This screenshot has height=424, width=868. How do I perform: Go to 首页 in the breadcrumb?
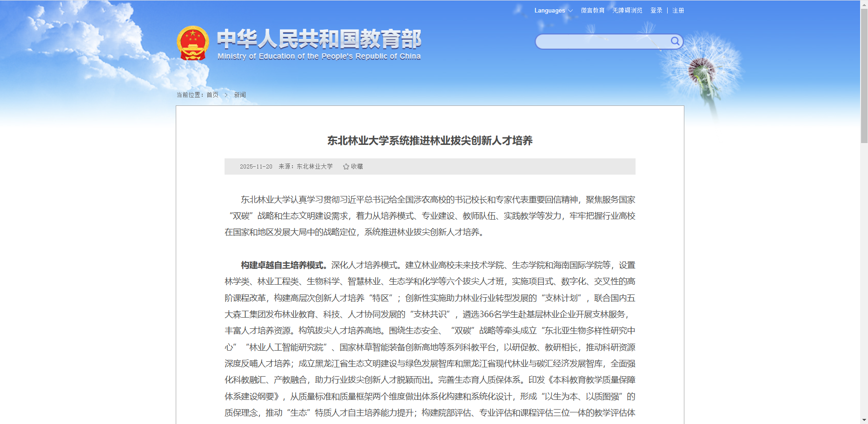[212, 95]
